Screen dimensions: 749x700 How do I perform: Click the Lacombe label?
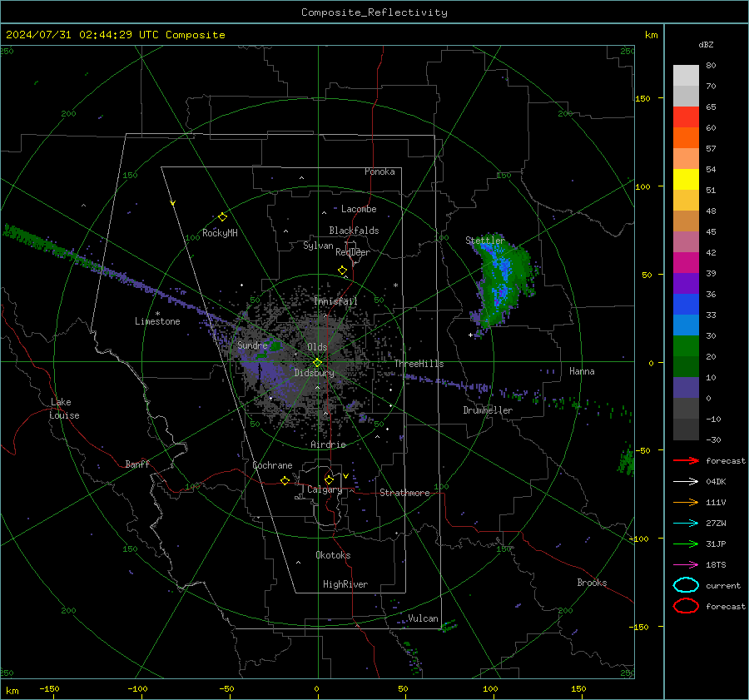tap(359, 209)
